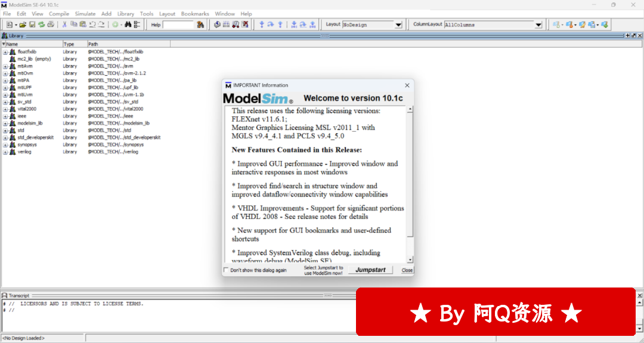Expand the synopsys library node
The image size is (644, 343).
(5, 145)
